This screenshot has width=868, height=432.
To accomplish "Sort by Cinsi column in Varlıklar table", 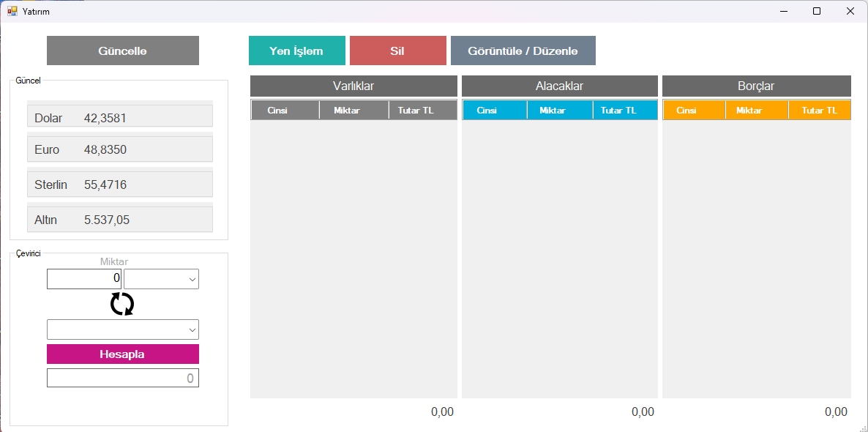I will 285,111.
